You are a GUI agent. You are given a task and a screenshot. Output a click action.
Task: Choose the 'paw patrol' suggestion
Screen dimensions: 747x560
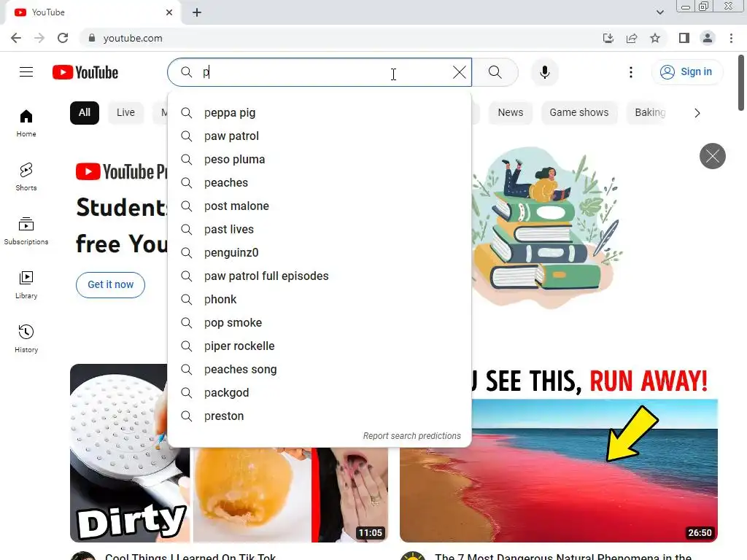tap(320, 136)
